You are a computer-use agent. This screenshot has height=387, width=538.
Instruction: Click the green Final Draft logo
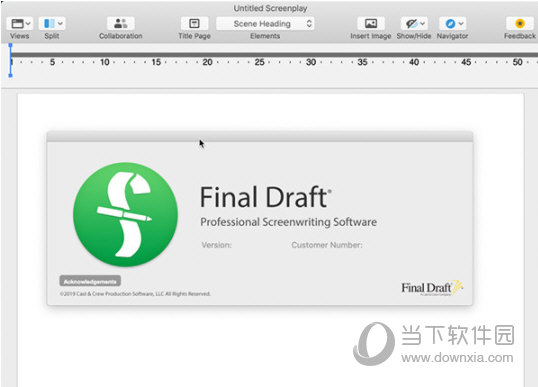[126, 214]
